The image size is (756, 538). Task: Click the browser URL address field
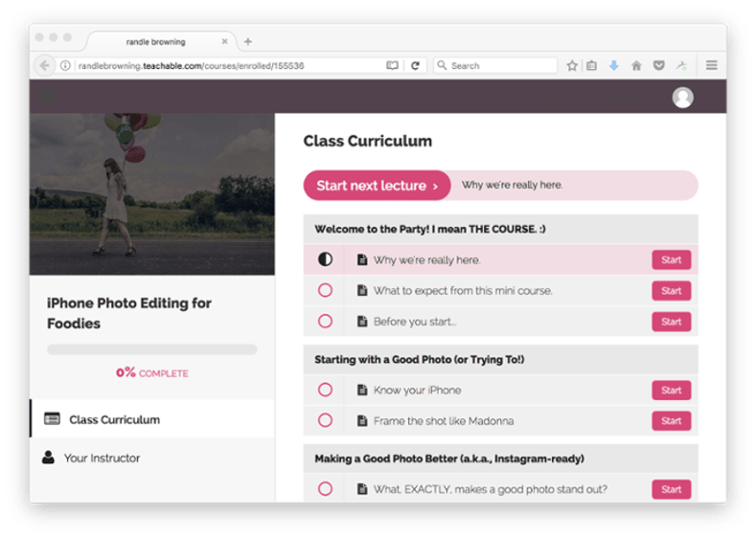(x=229, y=65)
